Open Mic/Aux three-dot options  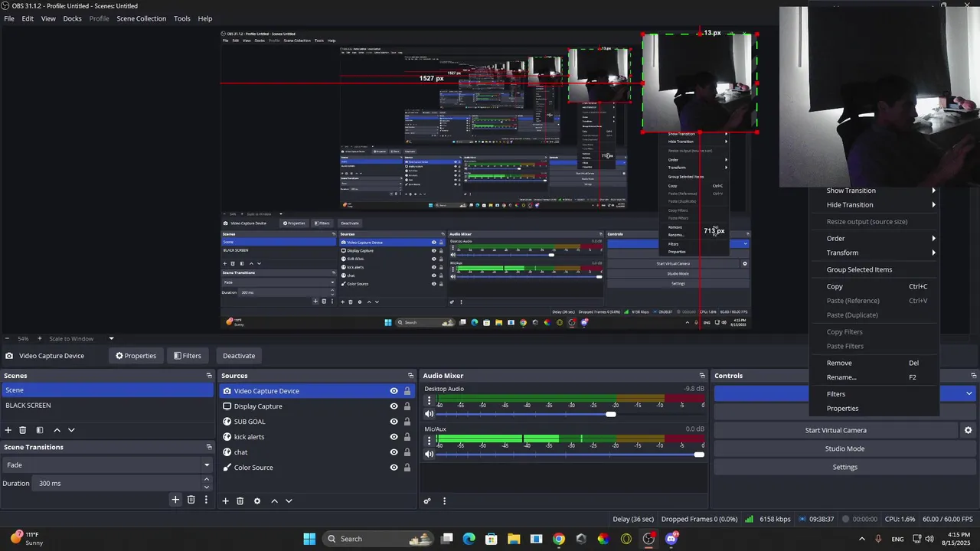[429, 441]
